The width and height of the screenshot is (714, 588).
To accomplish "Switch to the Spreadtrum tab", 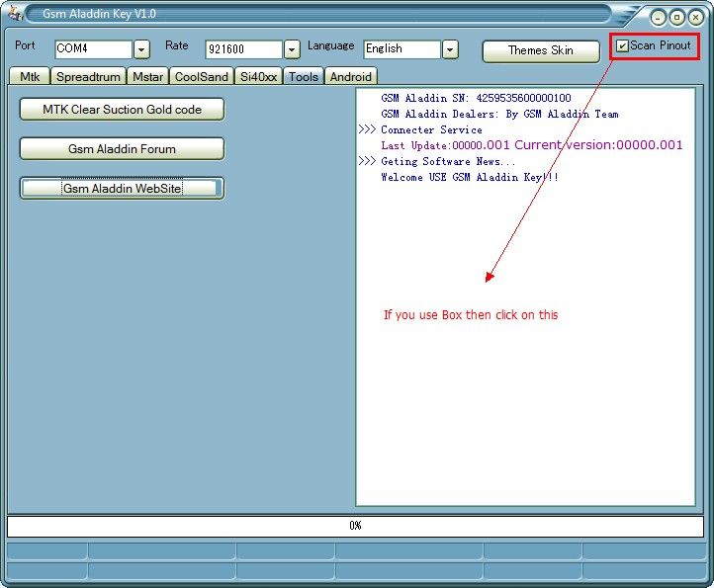I will pyautogui.click(x=88, y=76).
